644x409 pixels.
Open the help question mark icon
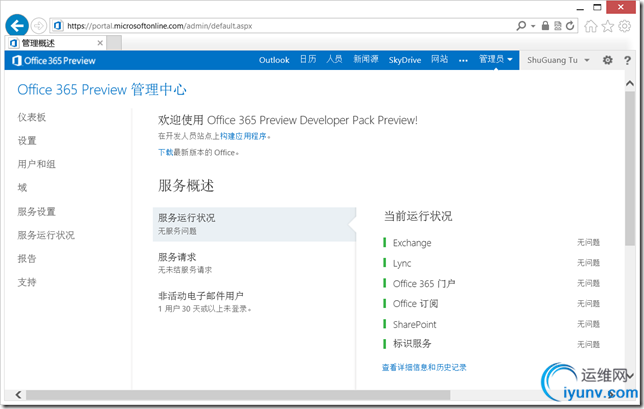coord(627,60)
